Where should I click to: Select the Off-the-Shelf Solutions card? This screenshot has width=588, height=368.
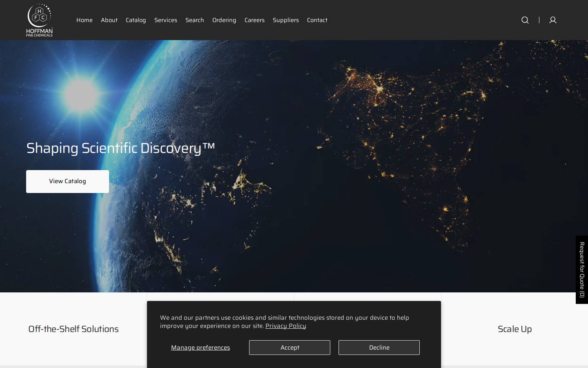tap(73, 329)
